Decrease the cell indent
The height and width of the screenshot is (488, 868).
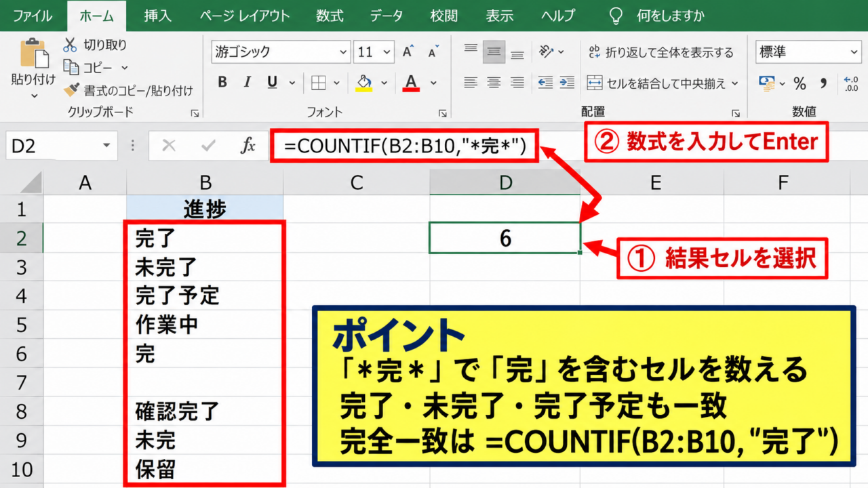click(545, 83)
